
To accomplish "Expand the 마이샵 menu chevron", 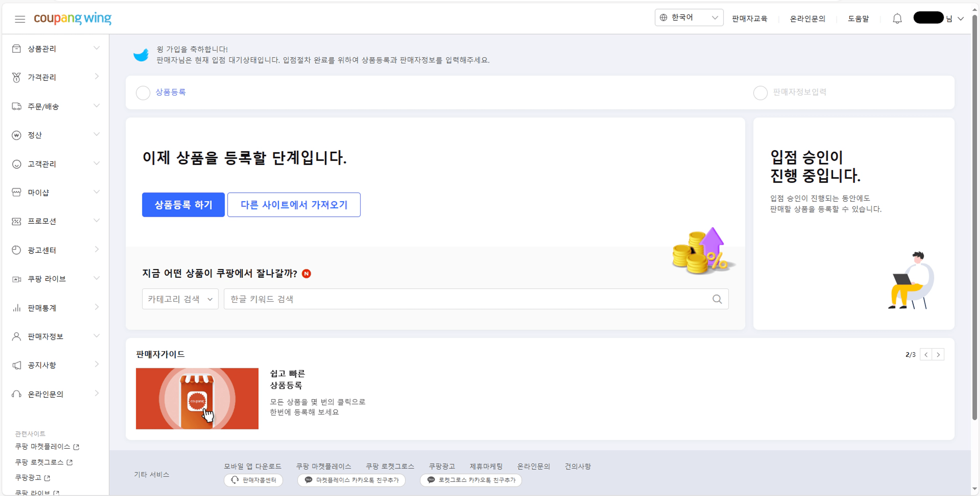I will coord(97,192).
